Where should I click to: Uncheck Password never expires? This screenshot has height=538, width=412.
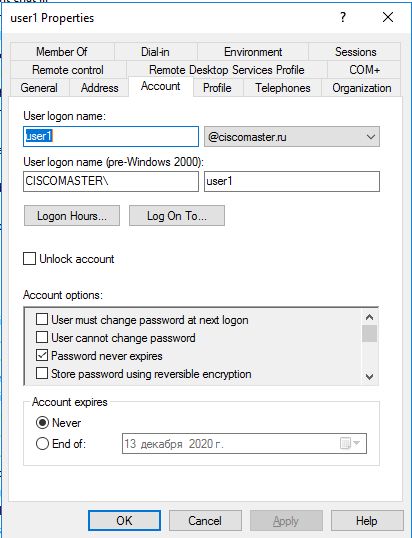42,355
